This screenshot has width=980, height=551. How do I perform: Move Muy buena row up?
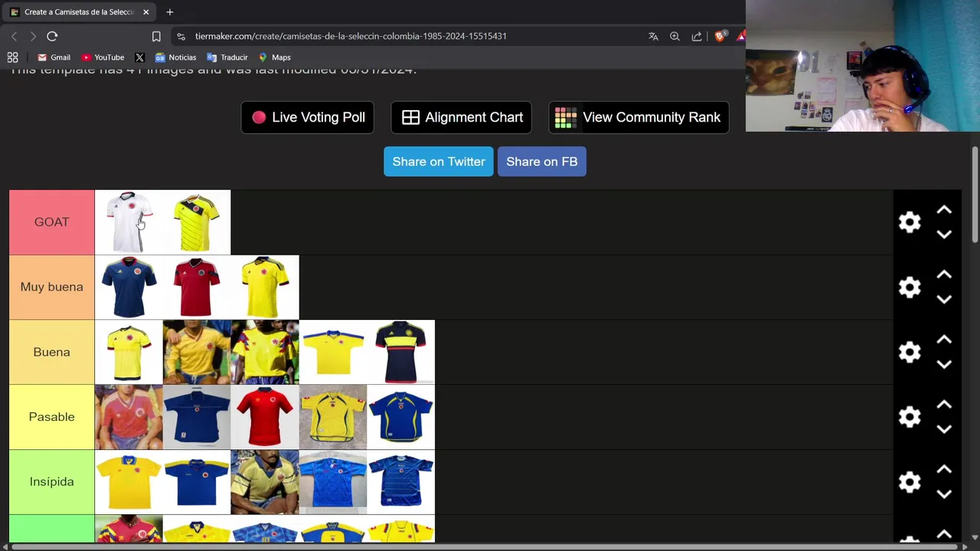[x=944, y=275]
